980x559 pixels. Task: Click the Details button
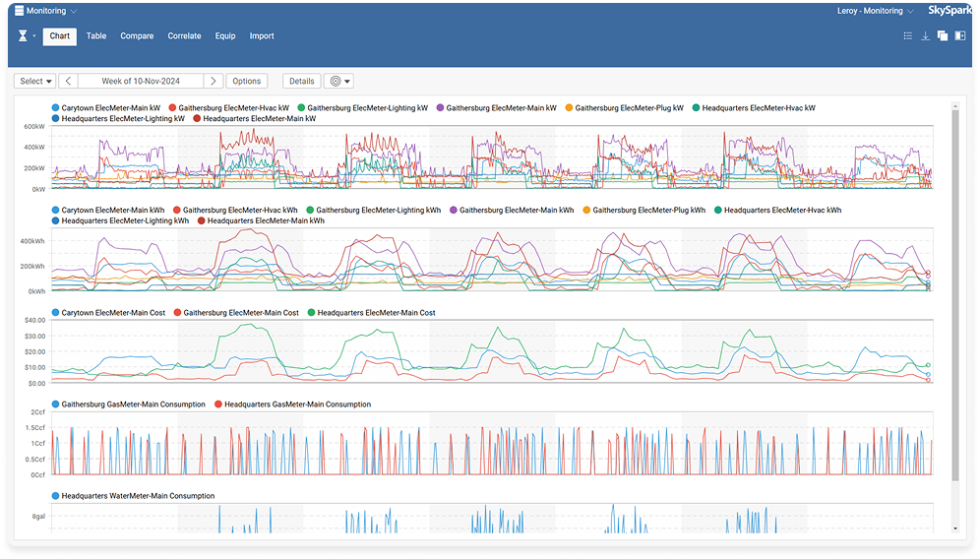tap(301, 81)
